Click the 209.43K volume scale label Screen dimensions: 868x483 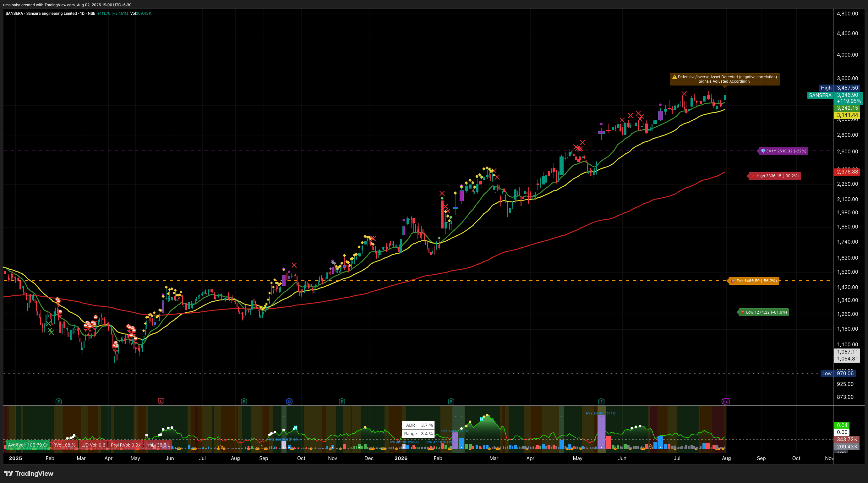847,447
